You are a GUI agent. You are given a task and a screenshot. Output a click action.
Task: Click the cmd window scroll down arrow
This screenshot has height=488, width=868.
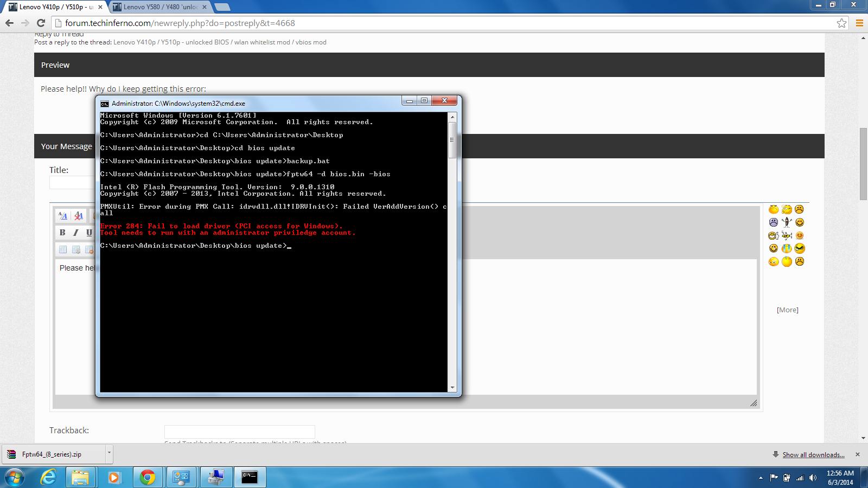[x=452, y=388]
